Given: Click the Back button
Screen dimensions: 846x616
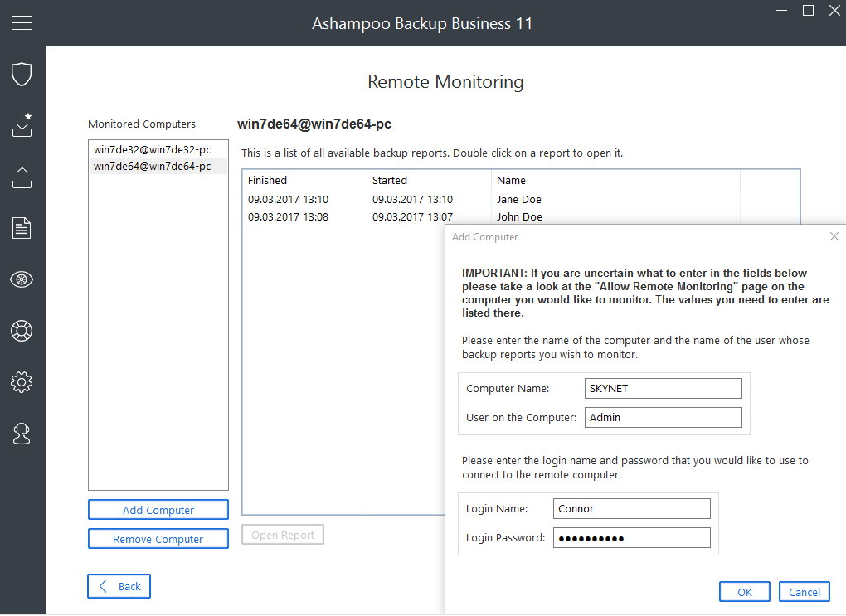Looking at the screenshot, I should tap(119, 586).
